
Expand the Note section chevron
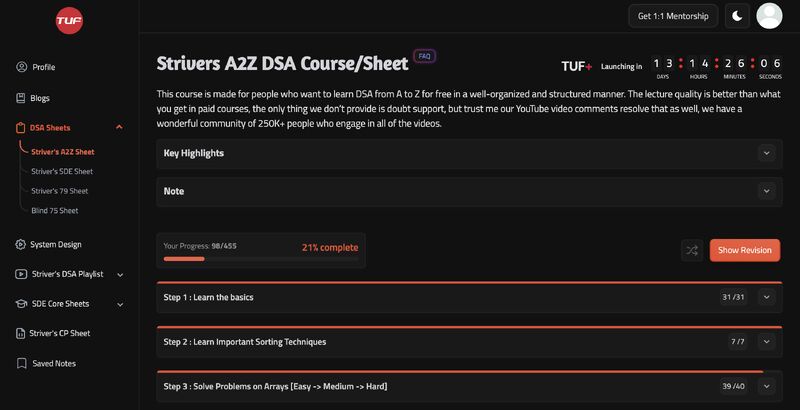pos(767,190)
